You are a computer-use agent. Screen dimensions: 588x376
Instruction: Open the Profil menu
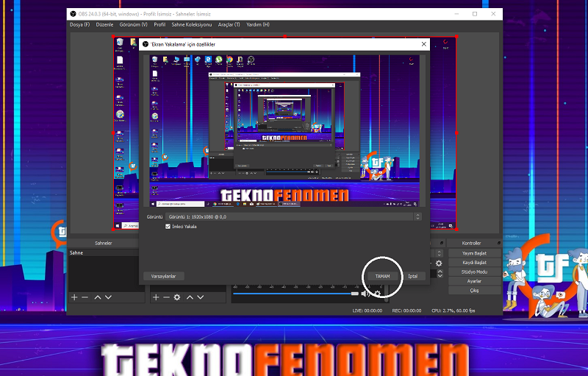[x=159, y=24]
